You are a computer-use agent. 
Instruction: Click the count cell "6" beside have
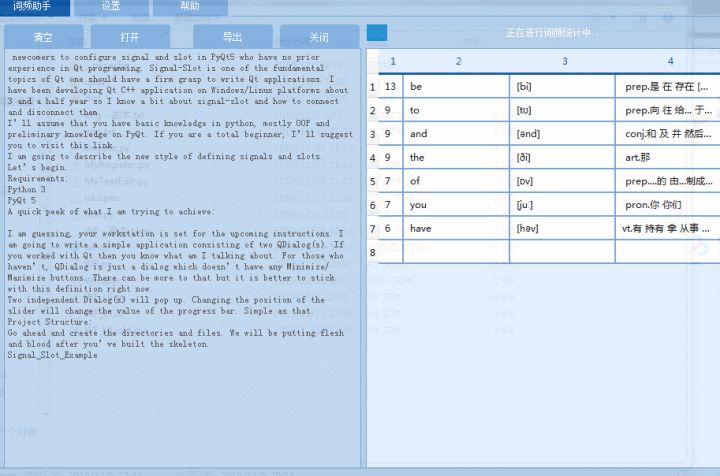coord(391,228)
